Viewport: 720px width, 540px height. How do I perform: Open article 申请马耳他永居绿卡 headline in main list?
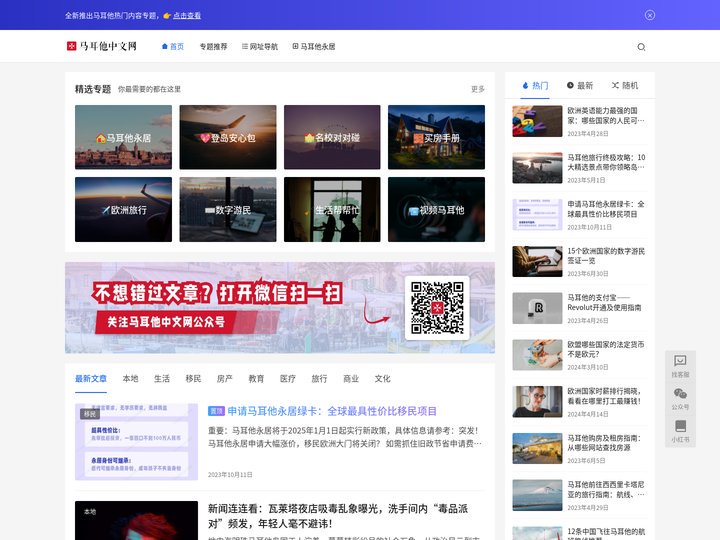pyautogui.click(x=332, y=411)
